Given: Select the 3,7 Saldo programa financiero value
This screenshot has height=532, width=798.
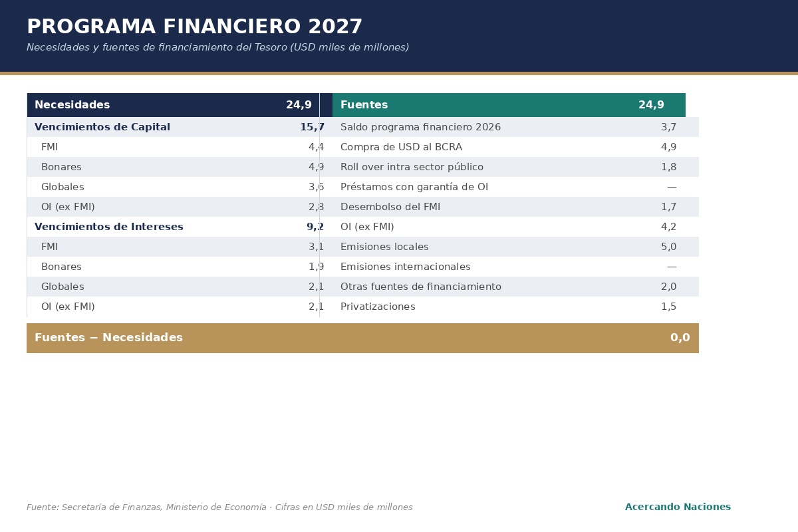Looking at the screenshot, I should click(x=668, y=127).
